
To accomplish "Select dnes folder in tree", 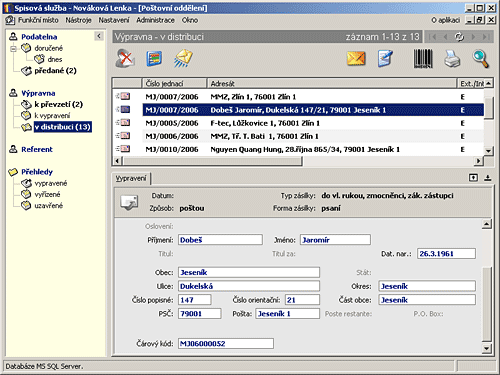I will [x=55, y=59].
